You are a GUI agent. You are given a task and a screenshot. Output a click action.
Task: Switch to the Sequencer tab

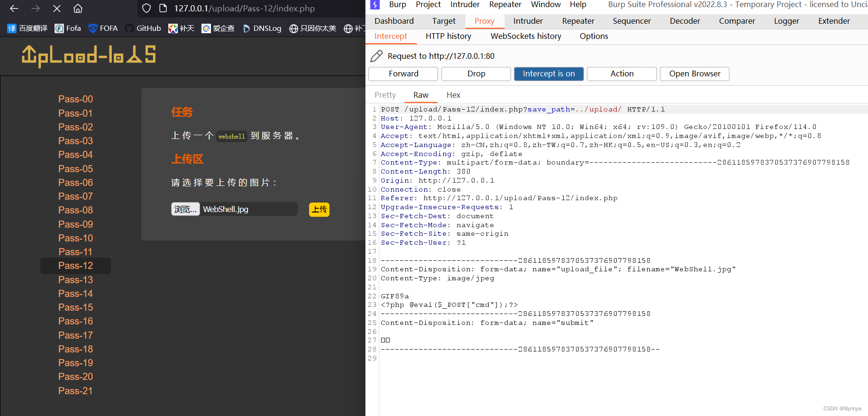tap(632, 21)
